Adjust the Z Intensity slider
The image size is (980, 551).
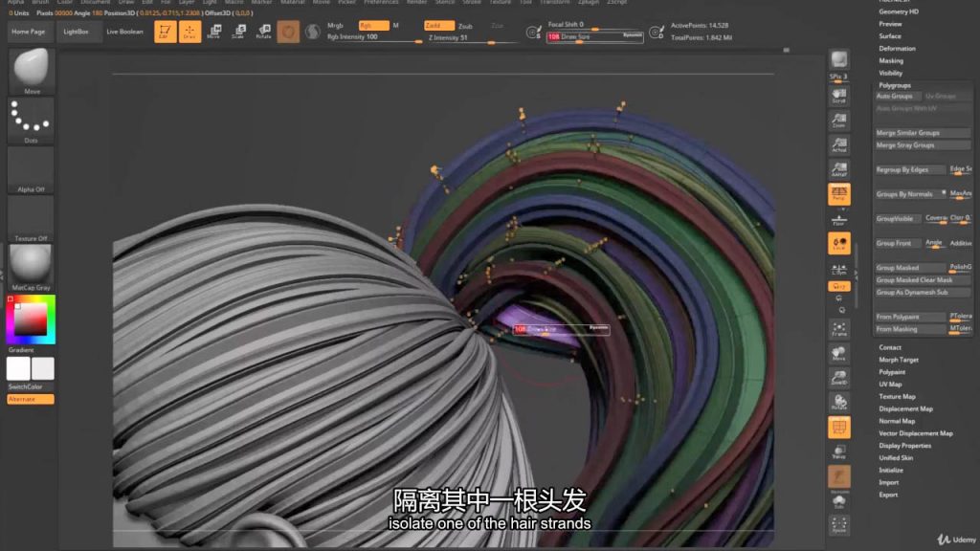pyautogui.click(x=472, y=38)
